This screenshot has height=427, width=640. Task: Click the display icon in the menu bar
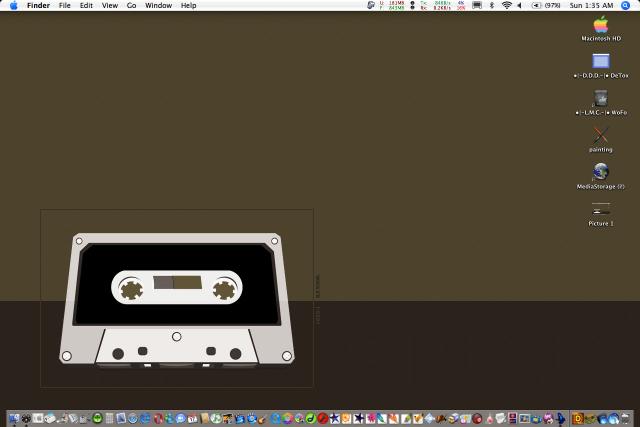pyautogui.click(x=477, y=5)
